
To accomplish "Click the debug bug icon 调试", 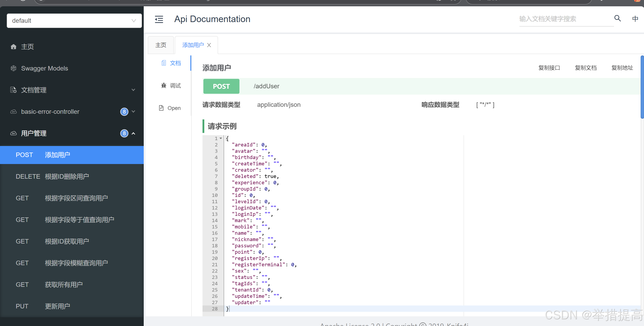I will coord(164,86).
